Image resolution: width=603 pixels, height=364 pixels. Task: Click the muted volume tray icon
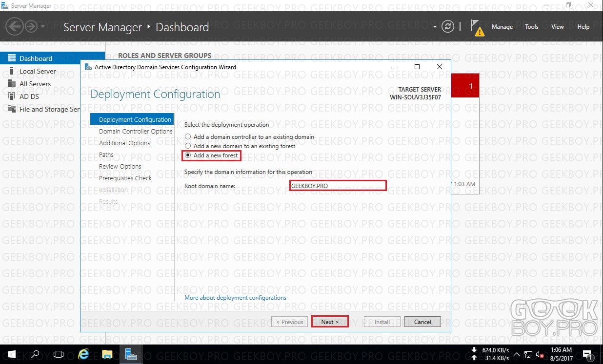pos(540,354)
